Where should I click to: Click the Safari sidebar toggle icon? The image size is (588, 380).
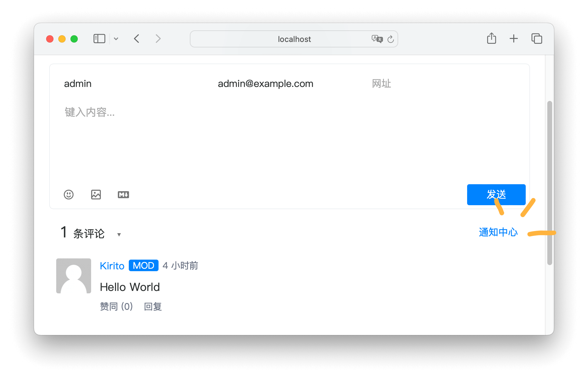click(99, 39)
